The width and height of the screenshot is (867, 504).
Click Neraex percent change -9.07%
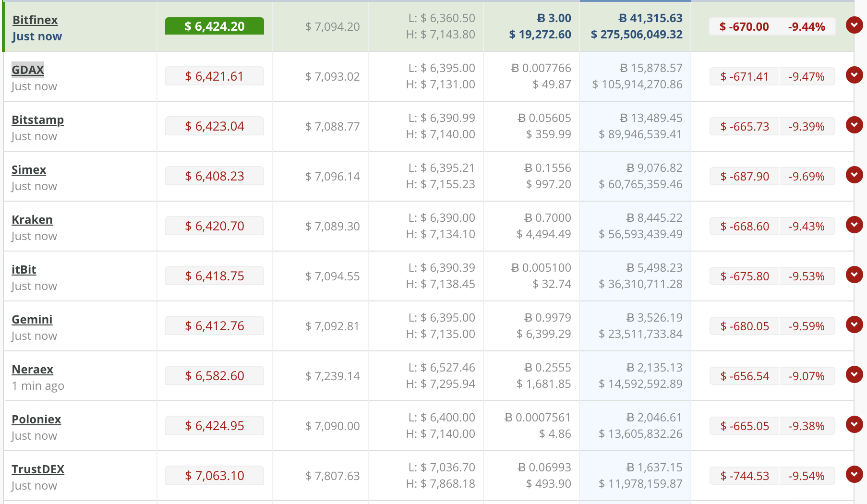pos(807,376)
